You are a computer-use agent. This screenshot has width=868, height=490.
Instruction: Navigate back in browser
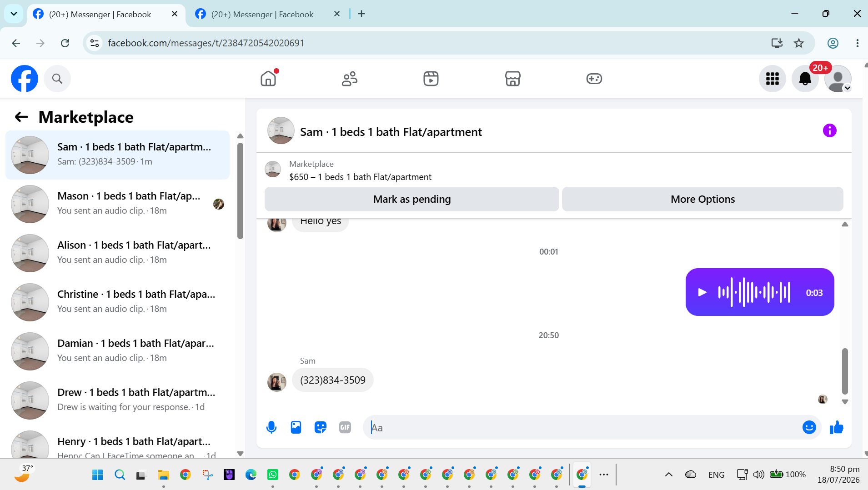coord(16,43)
